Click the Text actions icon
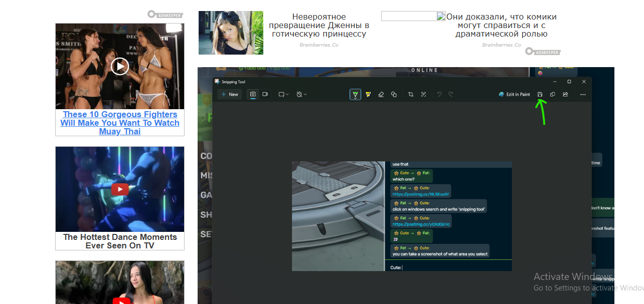Image resolution: width=644 pixels, height=304 pixels. (x=423, y=94)
